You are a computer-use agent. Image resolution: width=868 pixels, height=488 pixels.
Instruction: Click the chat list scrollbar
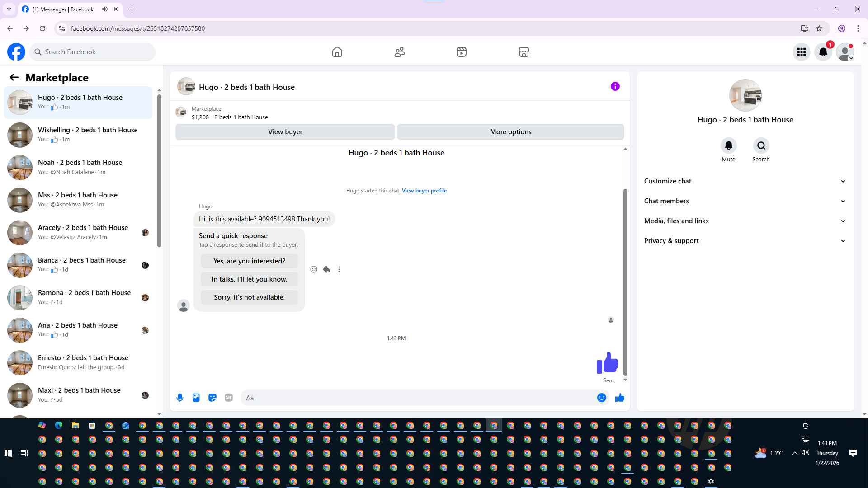[159, 172]
